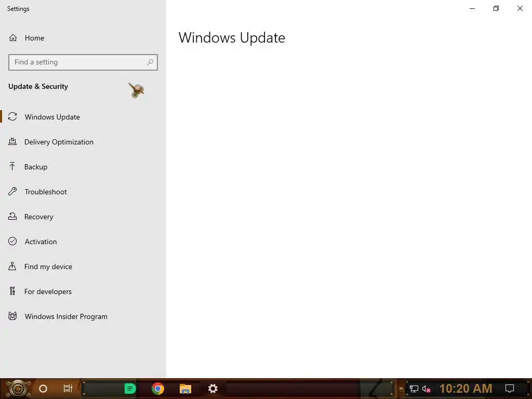This screenshot has width=532, height=399.
Task: Click the Recovery icon
Action: [12, 216]
